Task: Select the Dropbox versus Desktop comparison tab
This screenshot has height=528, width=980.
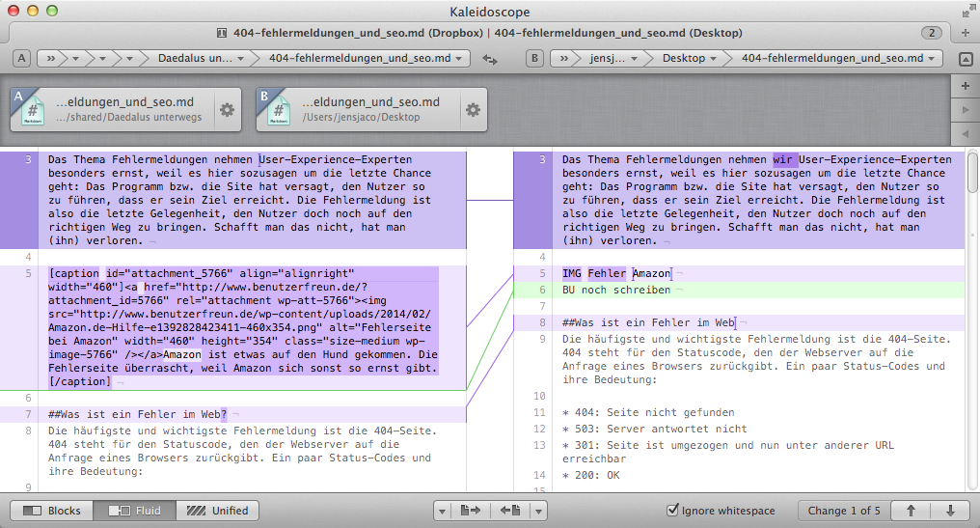Action: point(479,33)
